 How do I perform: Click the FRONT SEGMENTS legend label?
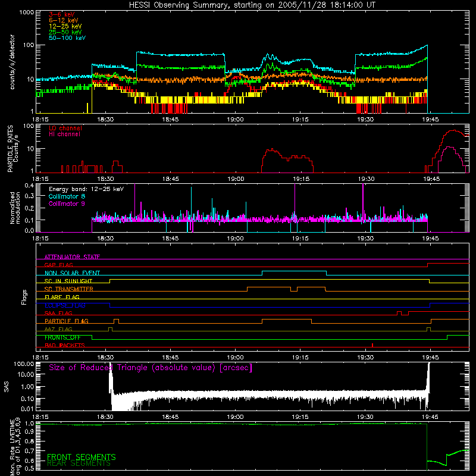pos(82,457)
